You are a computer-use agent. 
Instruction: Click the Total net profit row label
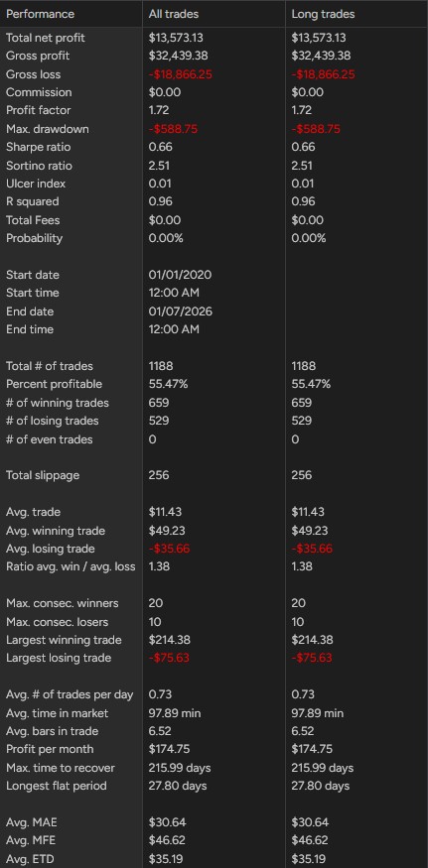click(x=46, y=38)
